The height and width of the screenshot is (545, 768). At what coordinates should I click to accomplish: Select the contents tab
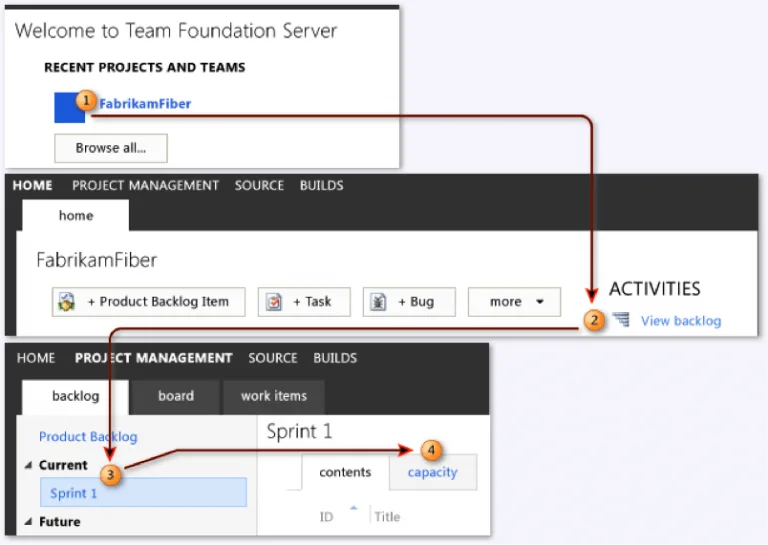click(x=345, y=472)
